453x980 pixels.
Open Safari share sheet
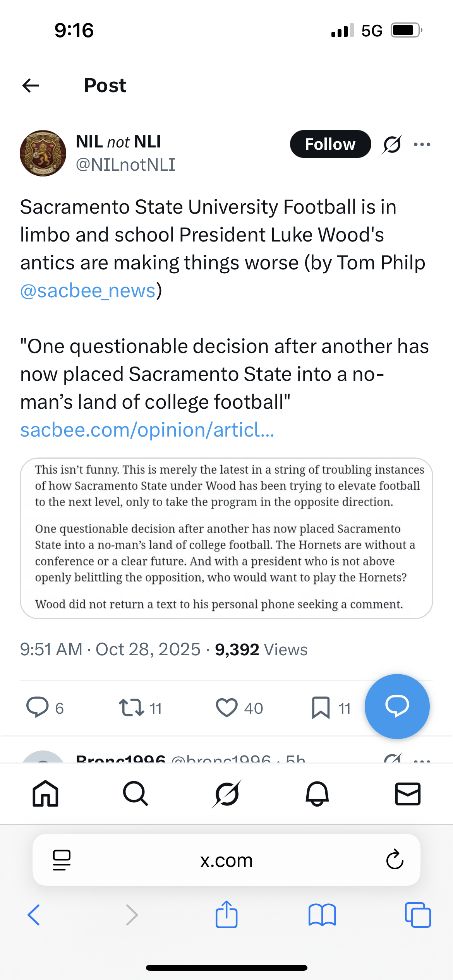tap(226, 915)
